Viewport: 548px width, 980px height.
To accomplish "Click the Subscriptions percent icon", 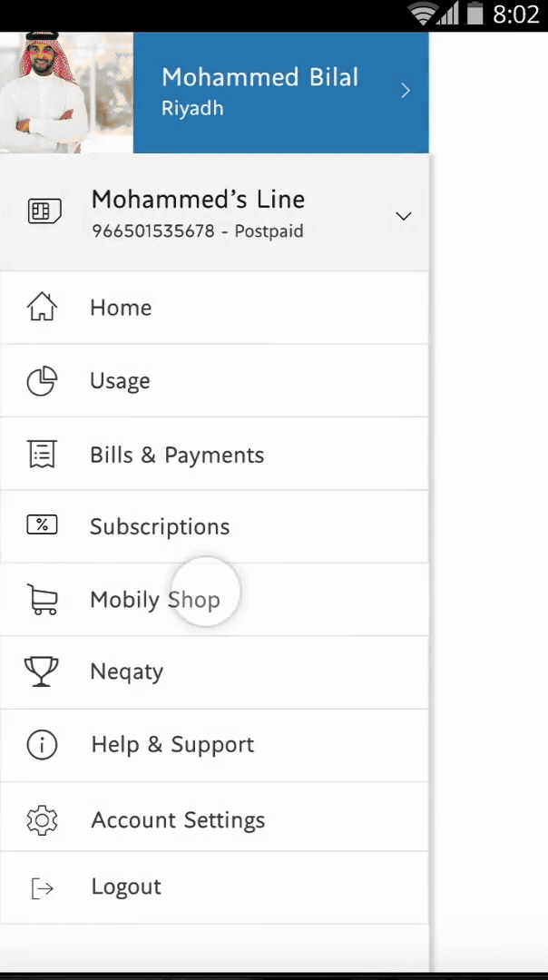I will click(42, 525).
